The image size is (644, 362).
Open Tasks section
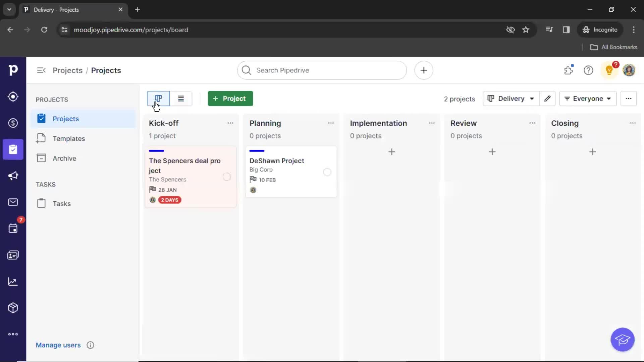coord(61,203)
